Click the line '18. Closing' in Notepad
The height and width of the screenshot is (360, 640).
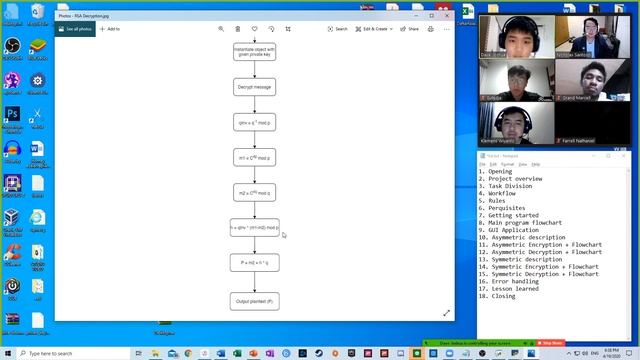(x=497, y=296)
